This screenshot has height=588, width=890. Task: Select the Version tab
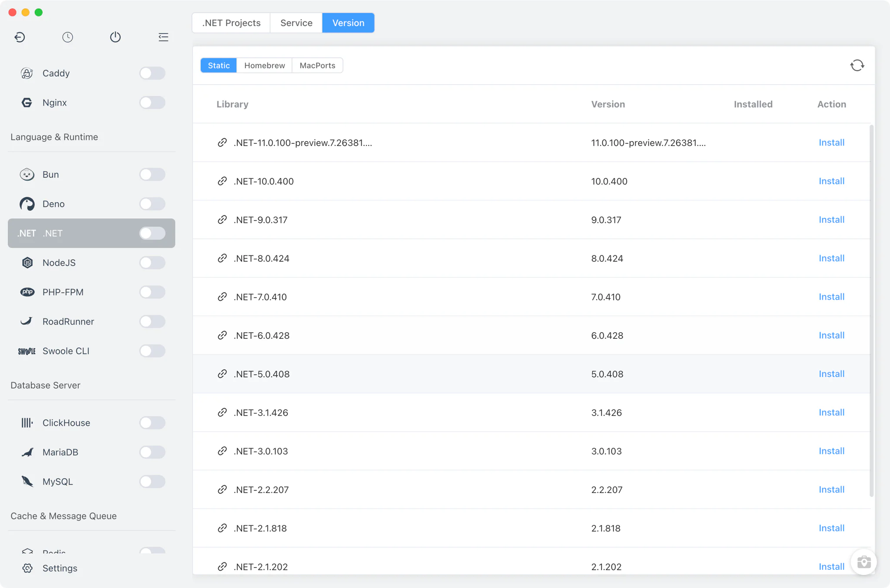click(x=348, y=23)
